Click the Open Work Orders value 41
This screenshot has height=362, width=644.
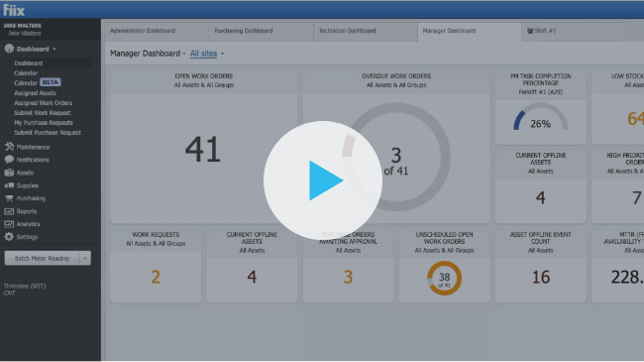click(203, 150)
